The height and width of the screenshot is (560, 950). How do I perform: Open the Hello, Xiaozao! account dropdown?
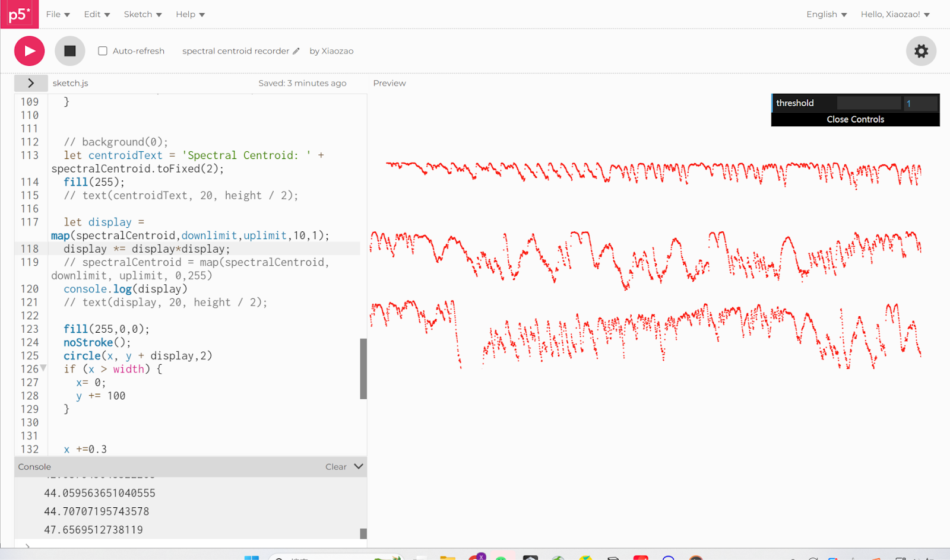point(895,14)
